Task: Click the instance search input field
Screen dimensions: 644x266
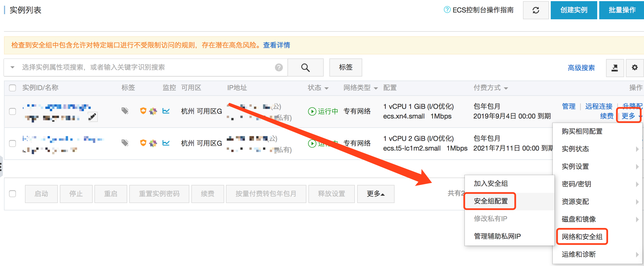Action: (142, 67)
